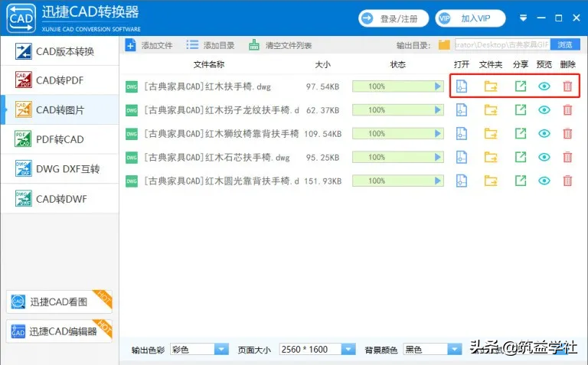Switch to PDF转CAD tab
The height and width of the screenshot is (365, 588).
(x=60, y=139)
